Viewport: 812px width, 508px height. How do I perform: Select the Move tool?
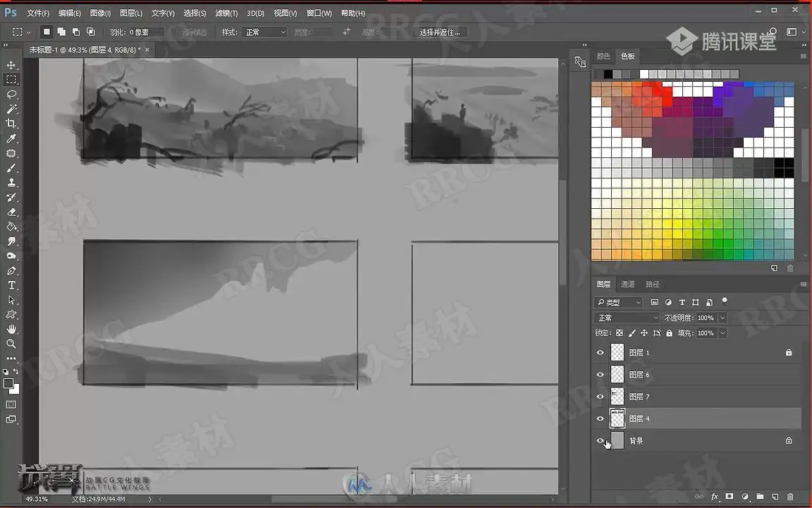coord(11,65)
